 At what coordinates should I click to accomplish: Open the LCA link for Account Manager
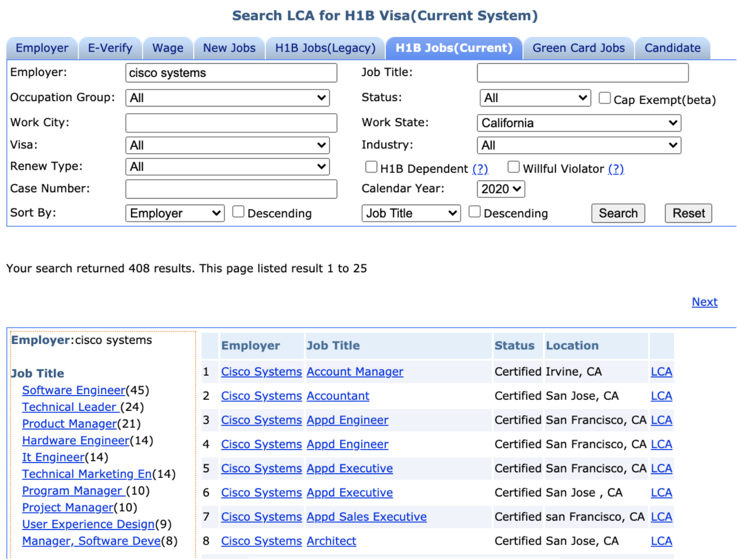(x=661, y=372)
